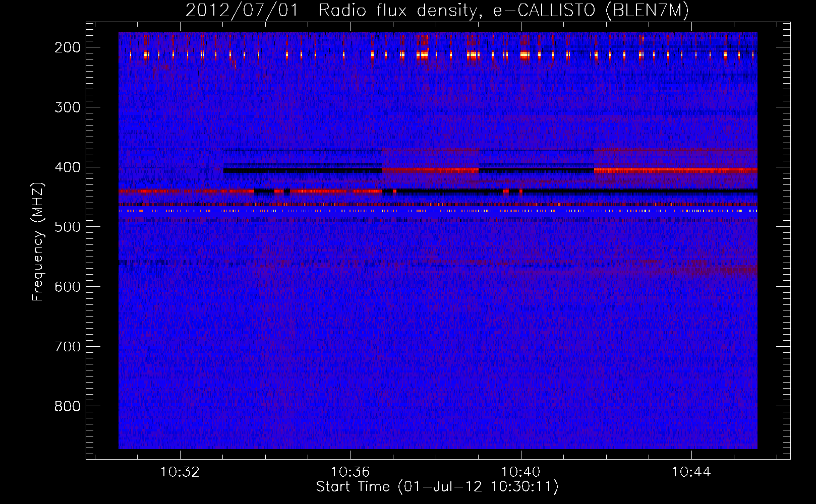Click the 200 frequency tick label

click(x=68, y=47)
